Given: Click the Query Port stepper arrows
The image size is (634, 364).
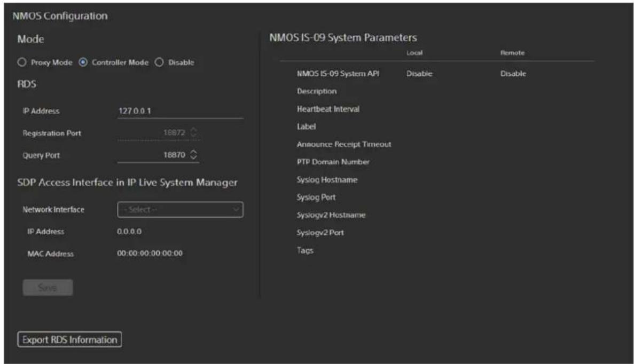Looking at the screenshot, I should pyautogui.click(x=194, y=155).
